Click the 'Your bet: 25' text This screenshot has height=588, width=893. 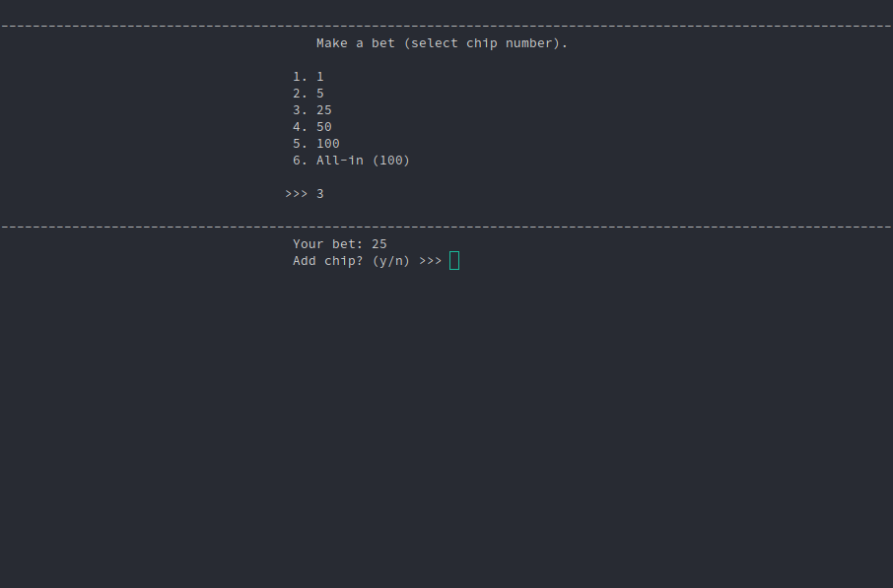tap(339, 243)
